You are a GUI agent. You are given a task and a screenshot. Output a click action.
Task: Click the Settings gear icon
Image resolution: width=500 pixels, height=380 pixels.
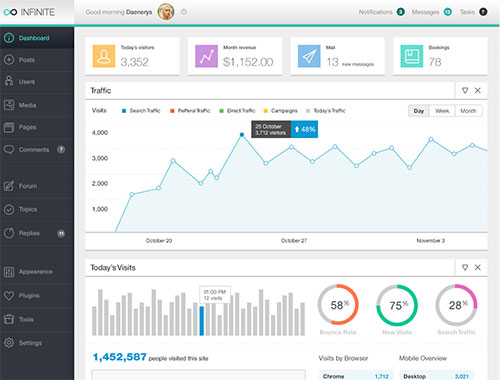pyautogui.click(x=9, y=343)
